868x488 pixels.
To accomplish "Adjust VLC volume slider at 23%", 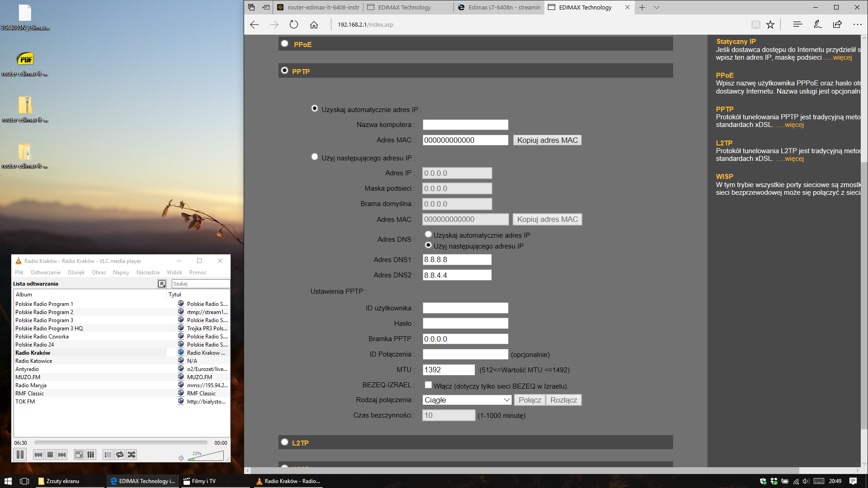I will [x=206, y=456].
